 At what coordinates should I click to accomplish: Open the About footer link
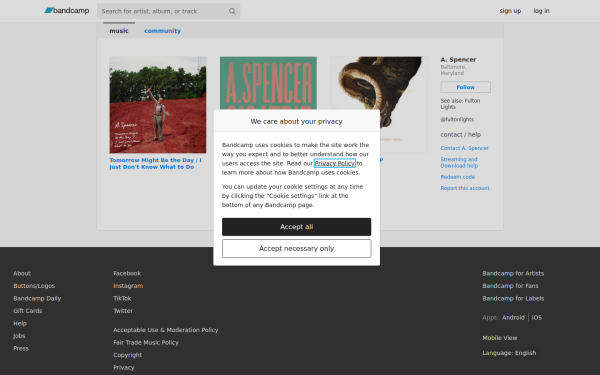[22, 273]
